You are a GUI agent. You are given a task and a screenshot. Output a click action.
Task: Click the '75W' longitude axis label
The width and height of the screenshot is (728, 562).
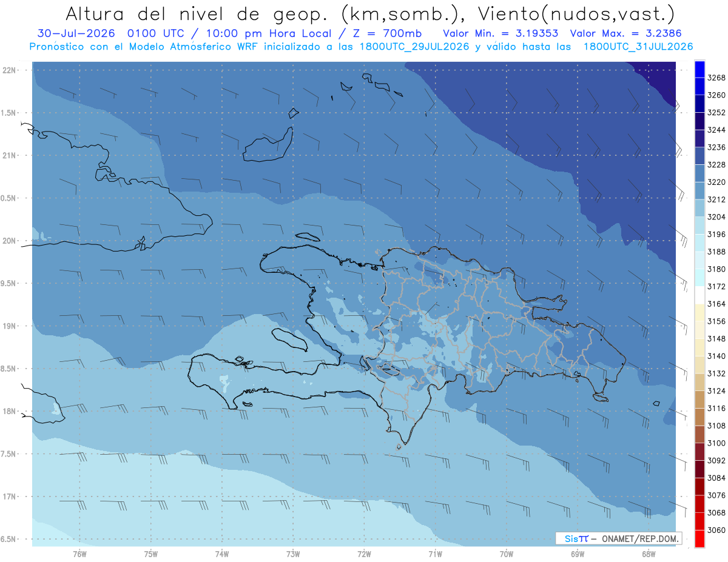(x=150, y=554)
